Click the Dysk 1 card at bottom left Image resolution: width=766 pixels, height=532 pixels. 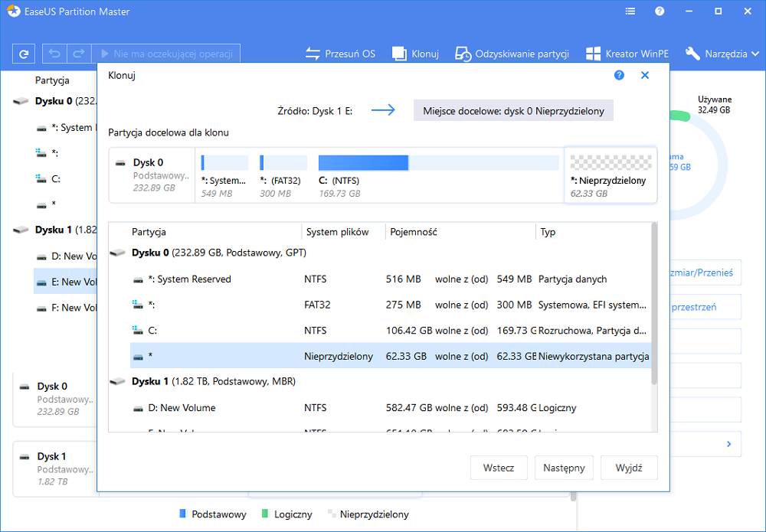[55, 468]
